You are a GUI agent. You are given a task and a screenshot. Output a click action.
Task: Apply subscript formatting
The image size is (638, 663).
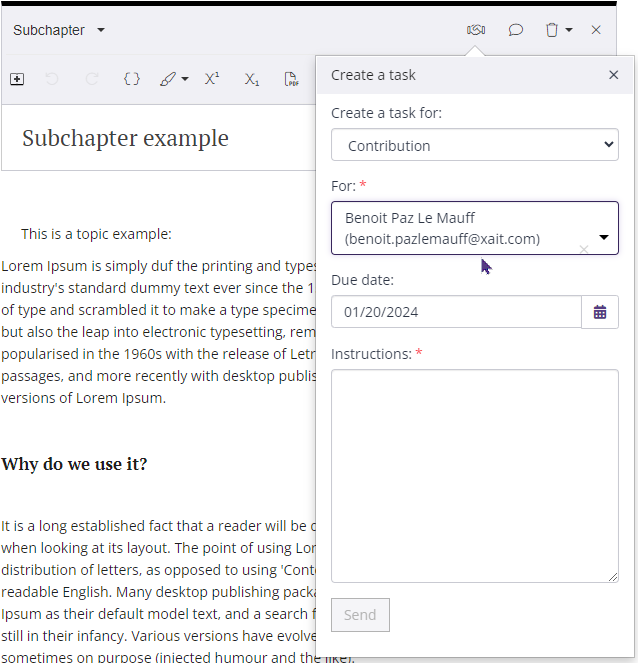252,79
